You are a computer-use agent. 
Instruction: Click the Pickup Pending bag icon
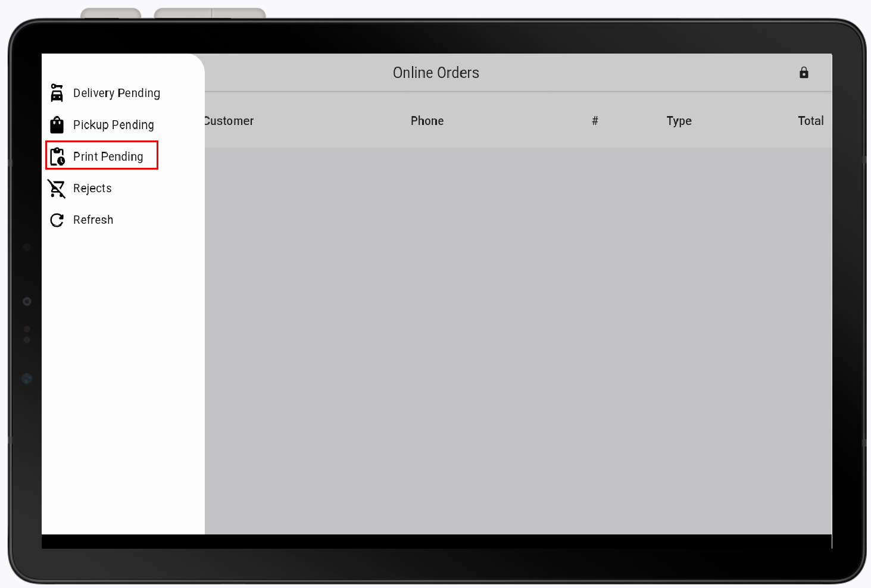pos(57,124)
